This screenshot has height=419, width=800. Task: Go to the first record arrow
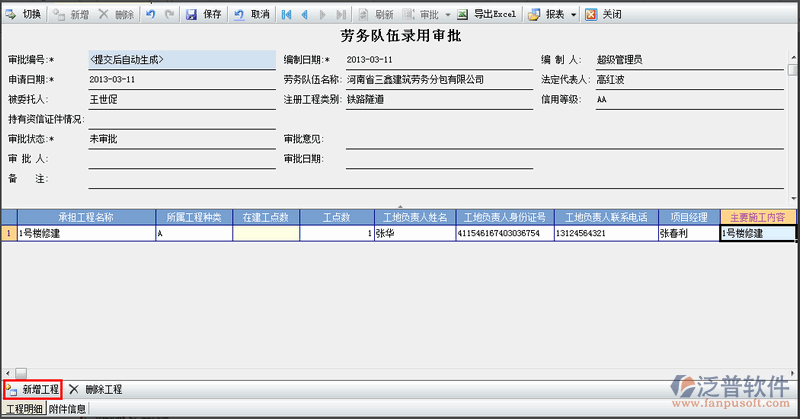click(x=287, y=15)
